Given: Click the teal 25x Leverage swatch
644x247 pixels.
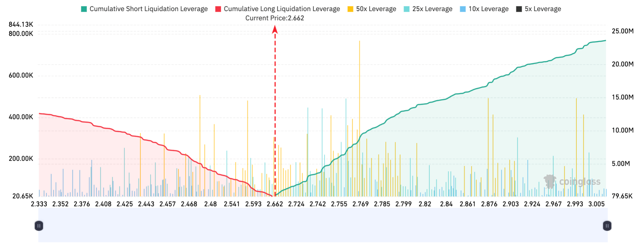Looking at the screenshot, I should point(407,9).
